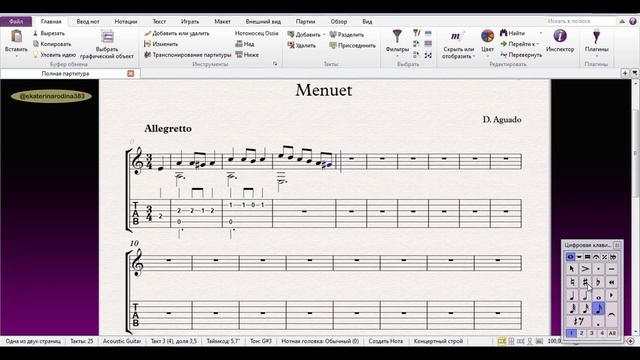Image resolution: width=640 pixels, height=360 pixels.
Task: Click status bar zoom-in plus button
Action: (631, 341)
